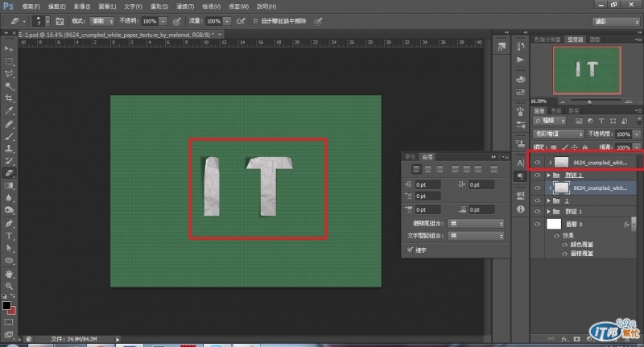Select the Zoom tool in toolbox
The height and width of the screenshot is (347, 644).
click(x=10, y=286)
